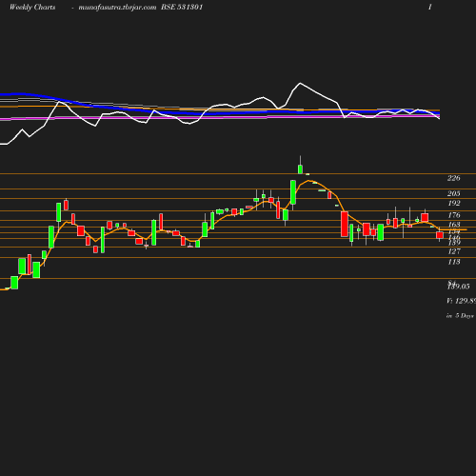Click the 226 price level label
476x476 pixels.
point(454,178)
